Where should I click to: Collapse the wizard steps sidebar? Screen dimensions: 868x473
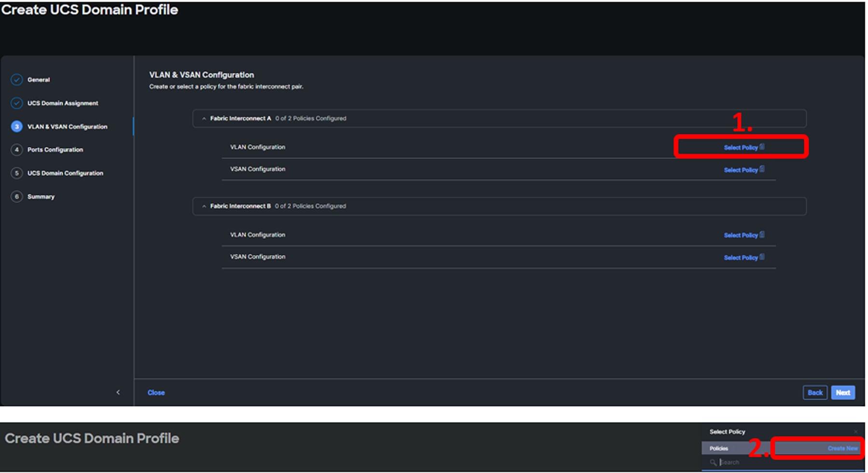[118, 392]
